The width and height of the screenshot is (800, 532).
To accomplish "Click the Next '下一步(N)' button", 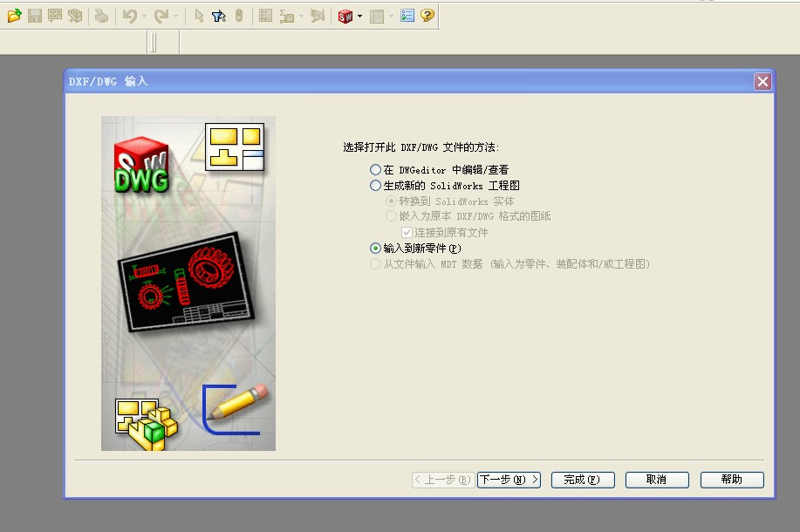I will click(x=509, y=480).
